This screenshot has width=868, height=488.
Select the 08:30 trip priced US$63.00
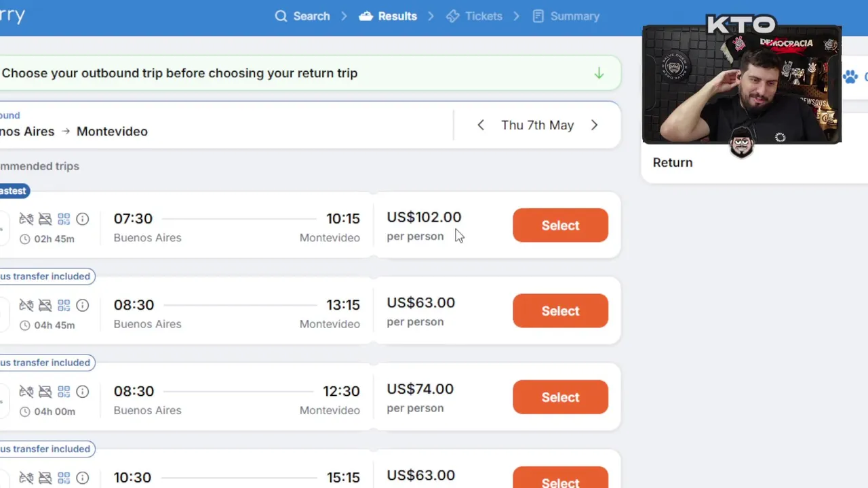(560, 311)
